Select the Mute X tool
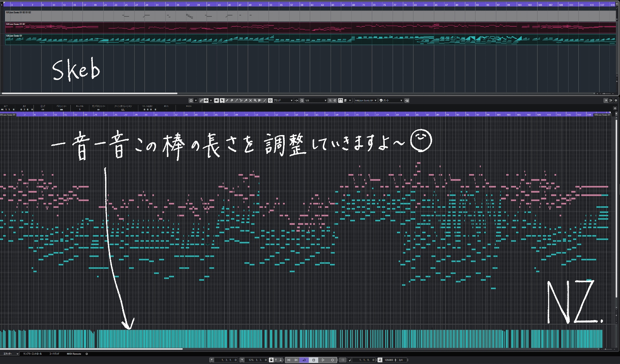Image resolution: width=620 pixels, height=364 pixels. [x=250, y=100]
